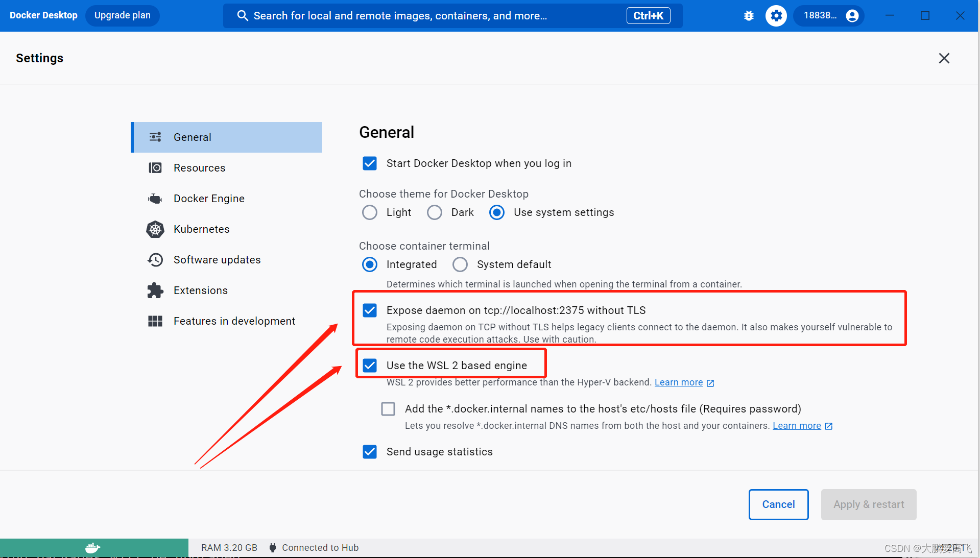Click the Docker Desktop title text
The height and width of the screenshot is (558, 980).
43,15
